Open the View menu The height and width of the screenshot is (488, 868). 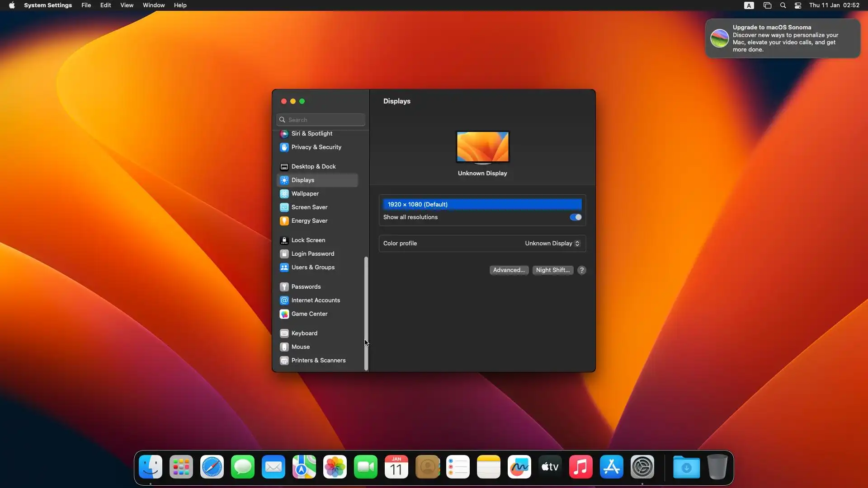tap(127, 5)
